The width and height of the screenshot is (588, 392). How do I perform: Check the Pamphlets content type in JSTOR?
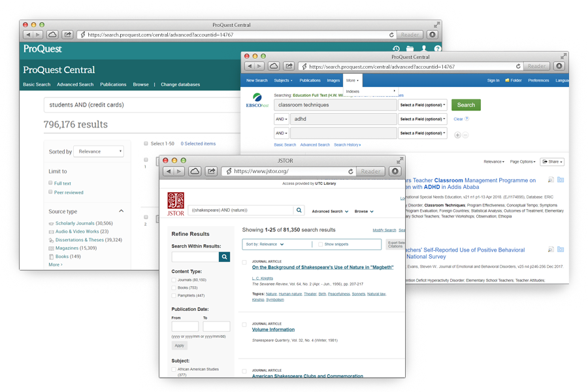tap(174, 295)
